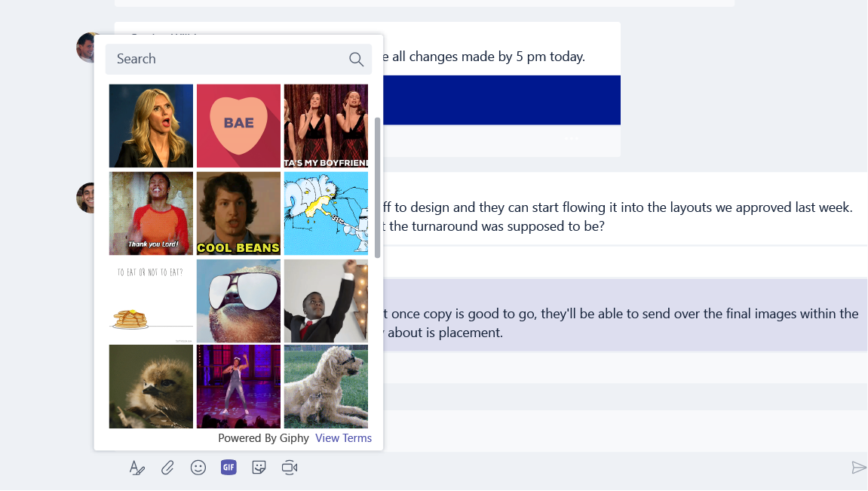Click the search magnifier in the GIF panel

pyautogui.click(x=355, y=59)
